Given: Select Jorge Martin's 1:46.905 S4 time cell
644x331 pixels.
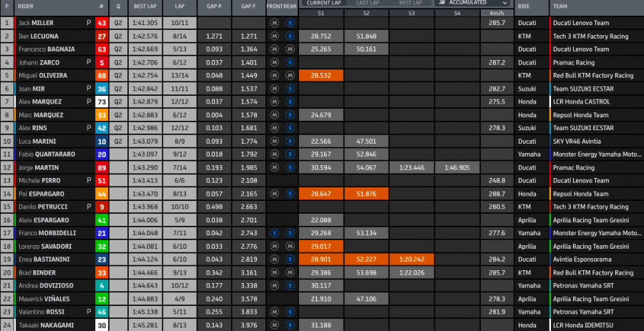Looking at the screenshot, I should click(457, 167).
